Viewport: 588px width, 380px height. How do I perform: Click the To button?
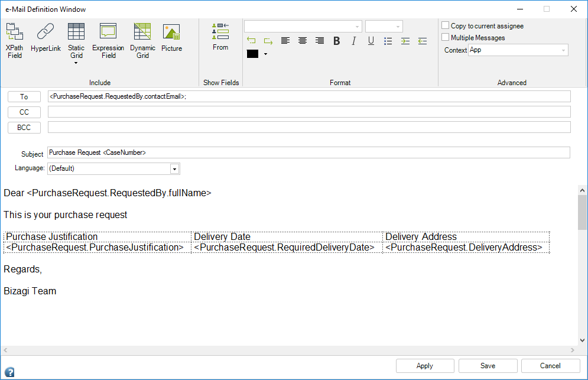(x=24, y=97)
